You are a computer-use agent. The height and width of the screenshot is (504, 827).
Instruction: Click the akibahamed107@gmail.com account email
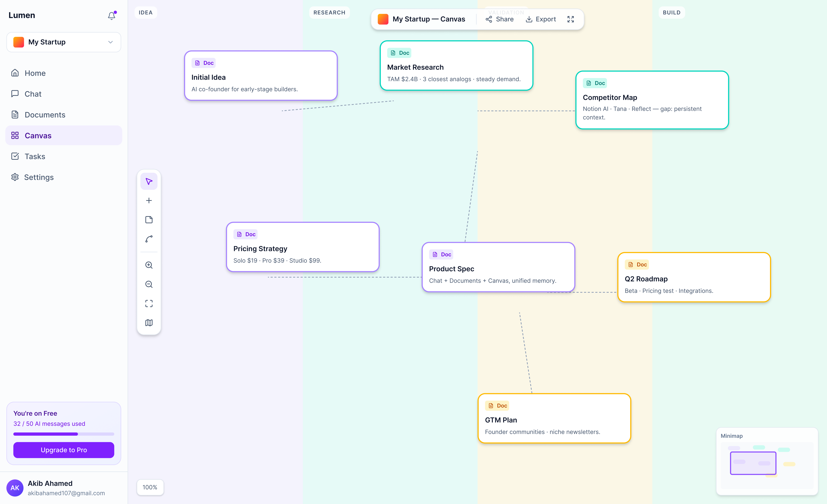(x=66, y=493)
